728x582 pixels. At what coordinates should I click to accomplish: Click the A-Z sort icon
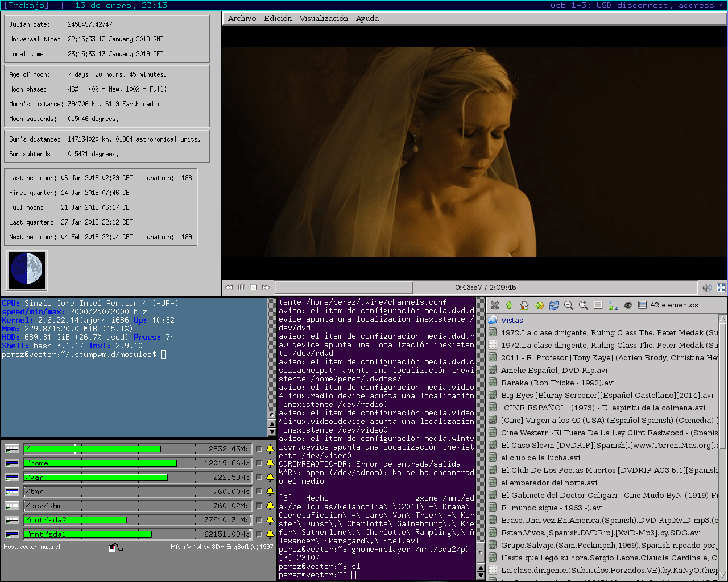click(x=613, y=305)
